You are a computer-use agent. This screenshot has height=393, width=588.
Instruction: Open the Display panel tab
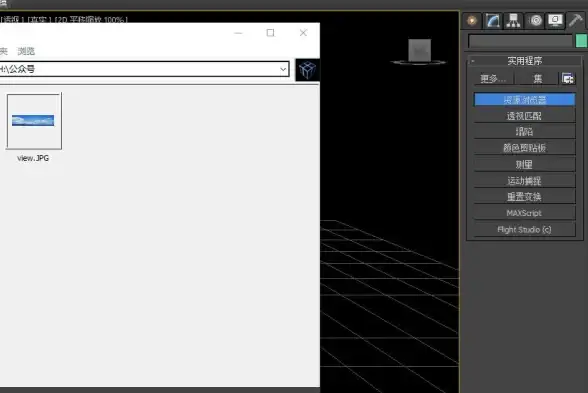coord(555,20)
